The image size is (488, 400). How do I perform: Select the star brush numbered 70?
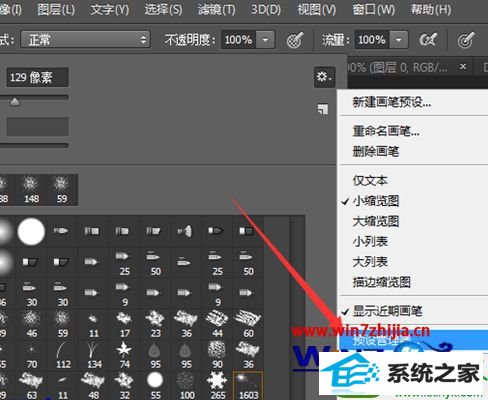tap(32, 355)
